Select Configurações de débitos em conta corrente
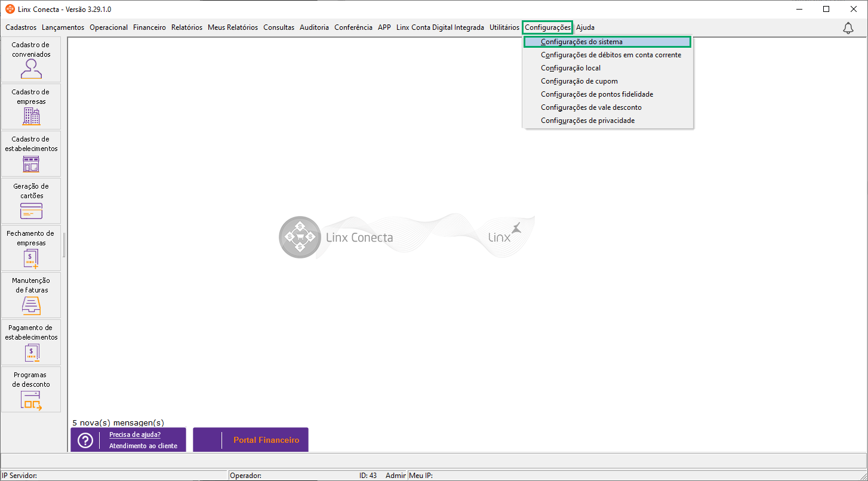Screen dimensions: 868x481 [x=607, y=55]
